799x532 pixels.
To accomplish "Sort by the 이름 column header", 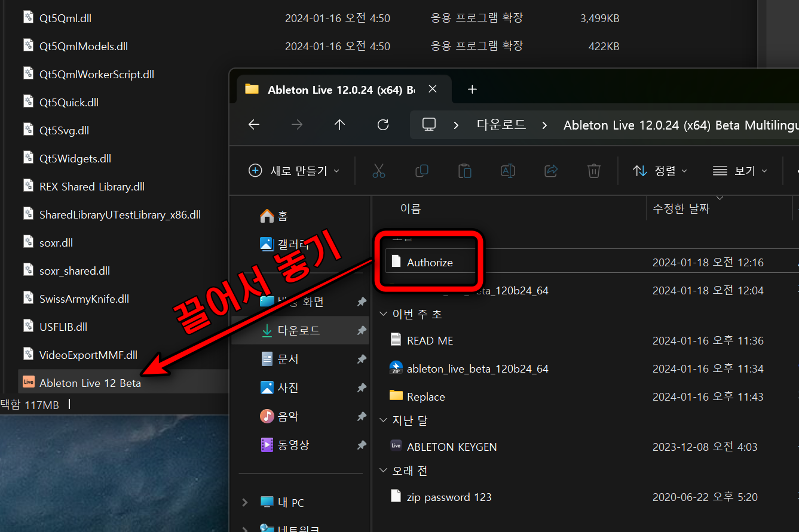I will pos(411,208).
